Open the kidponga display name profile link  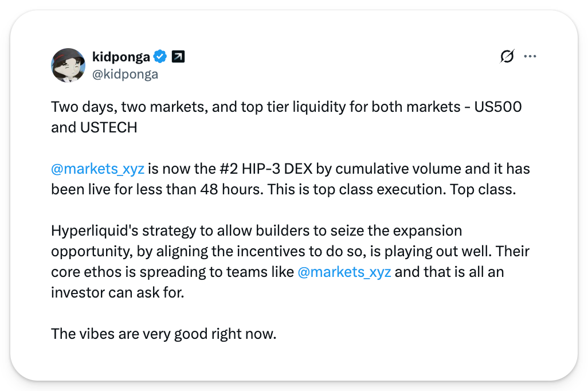[x=121, y=57]
